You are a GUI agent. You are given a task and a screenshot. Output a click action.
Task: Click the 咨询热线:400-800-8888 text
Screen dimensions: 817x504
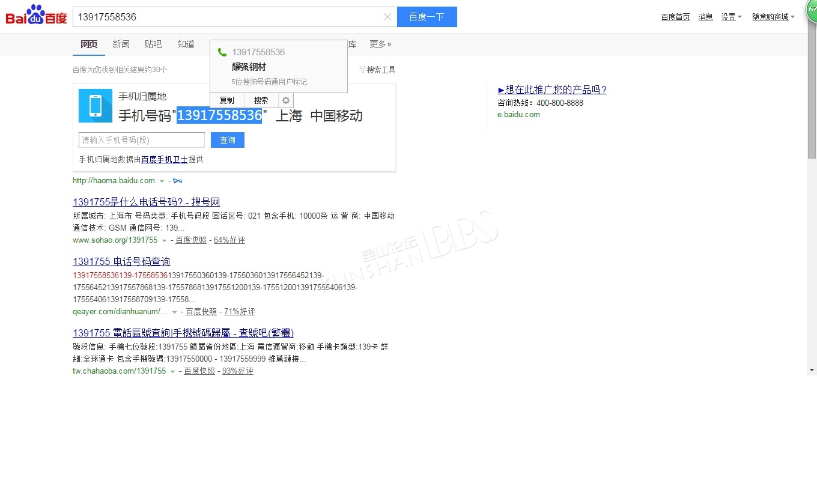[541, 103]
